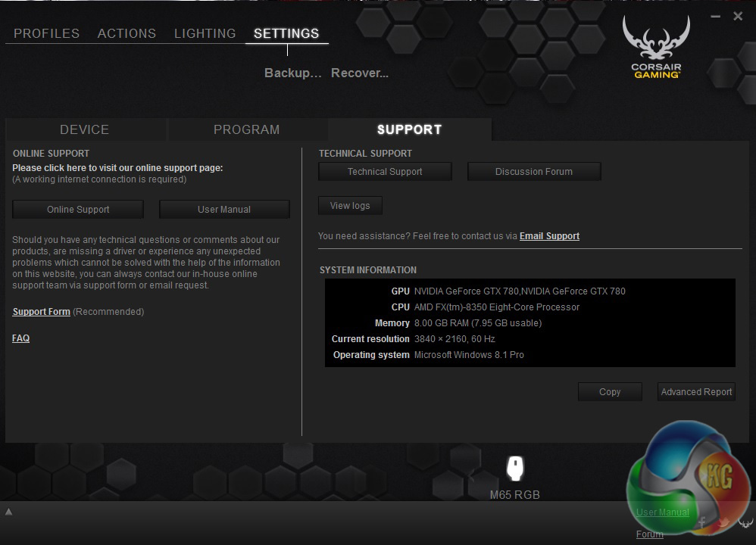This screenshot has width=756, height=545.
Task: Click the 'SYSTEM INFORMATION' heading
Action: coord(368,269)
